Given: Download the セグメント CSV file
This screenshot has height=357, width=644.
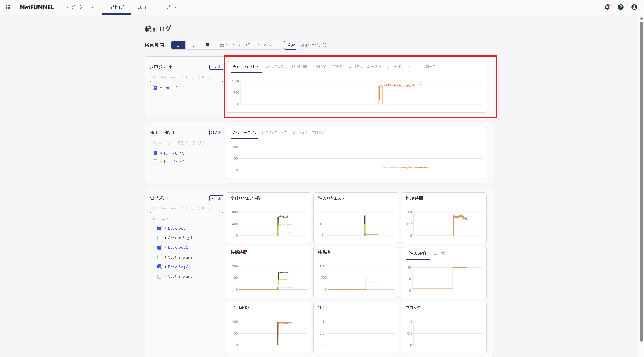Looking at the screenshot, I should [216, 198].
